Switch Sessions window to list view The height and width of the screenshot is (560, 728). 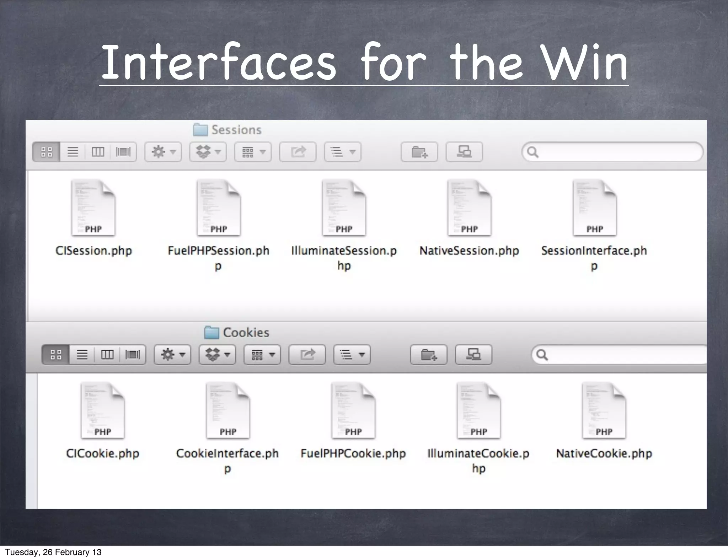pos(73,152)
